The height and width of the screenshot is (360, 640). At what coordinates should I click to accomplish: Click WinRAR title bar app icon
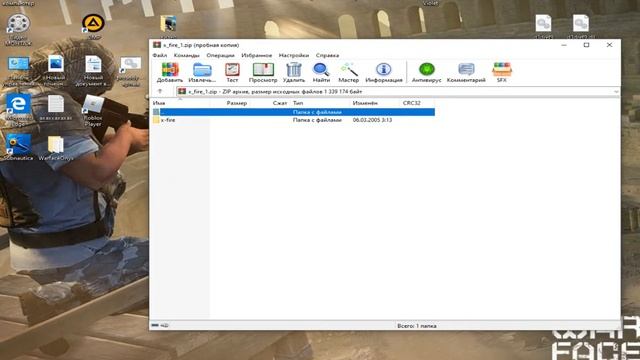pyautogui.click(x=157, y=45)
